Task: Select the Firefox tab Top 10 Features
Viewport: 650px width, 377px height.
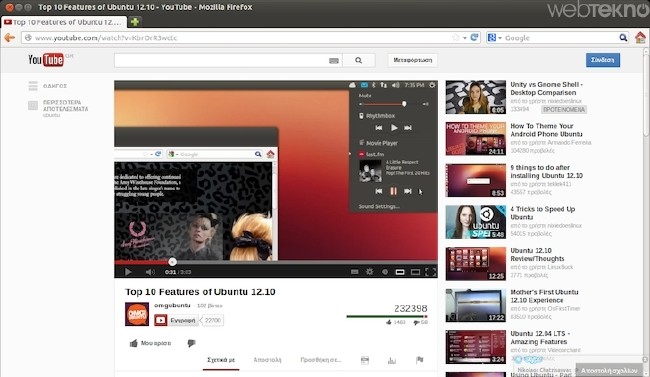Action: click(64, 22)
